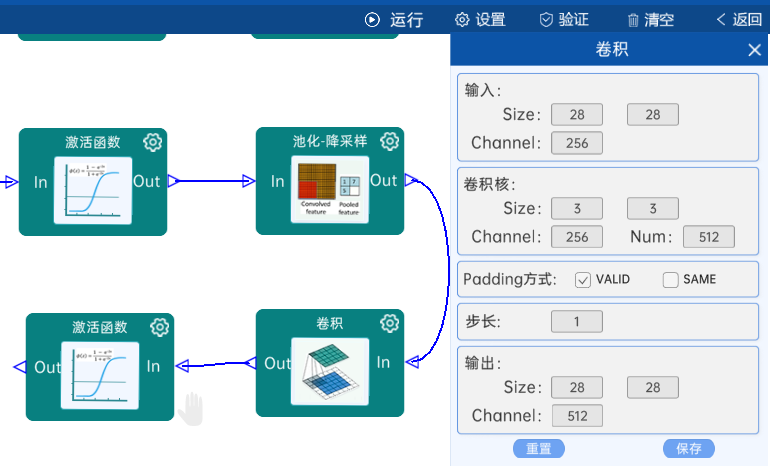Viewport: 770px width, 466px height.
Task: Open gear settings of 池化-降采样 node
Action: [x=389, y=141]
